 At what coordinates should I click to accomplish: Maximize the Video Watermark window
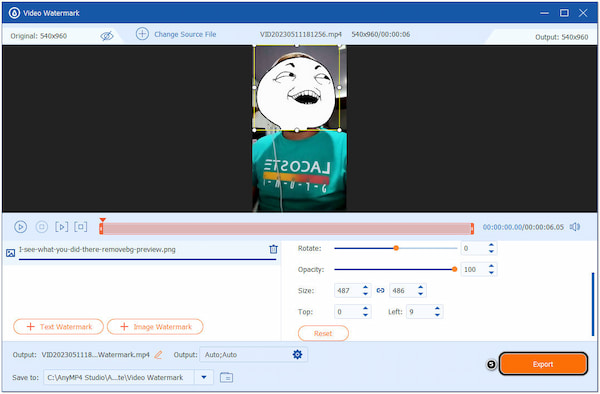coord(564,13)
